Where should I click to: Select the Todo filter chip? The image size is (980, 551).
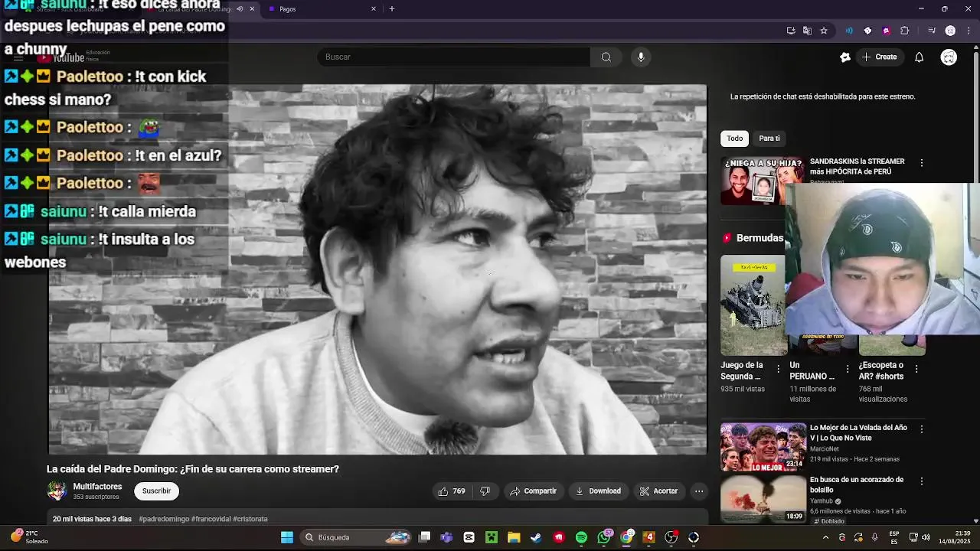click(735, 139)
